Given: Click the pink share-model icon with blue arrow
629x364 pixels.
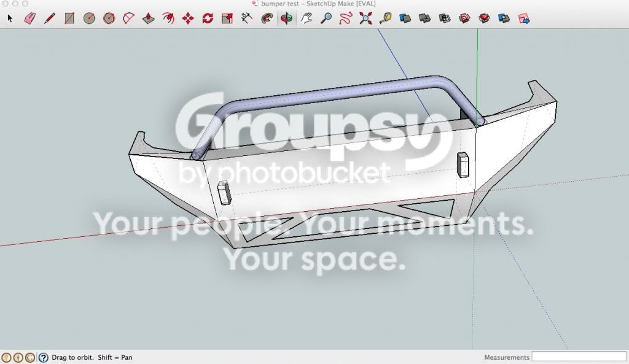Looking at the screenshot, I should coord(524,18).
